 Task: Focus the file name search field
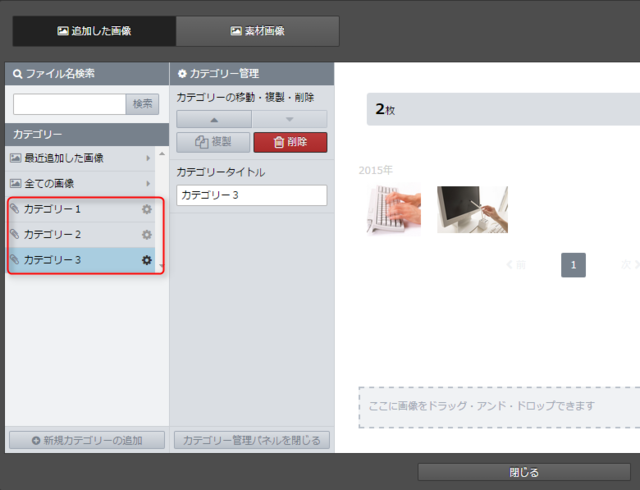click(69, 104)
